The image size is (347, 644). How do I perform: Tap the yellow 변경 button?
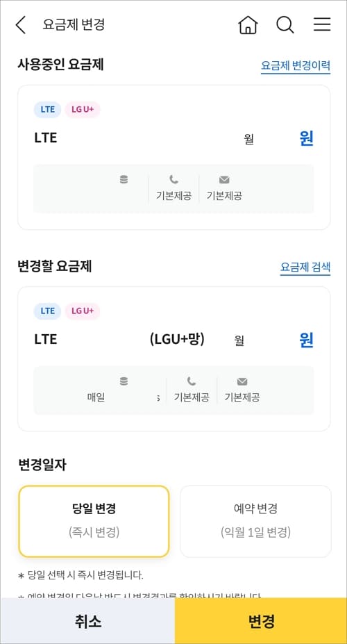click(261, 621)
